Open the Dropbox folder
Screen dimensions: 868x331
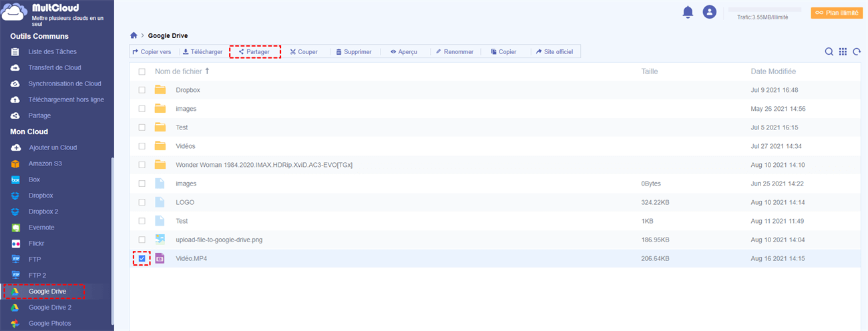coord(188,90)
